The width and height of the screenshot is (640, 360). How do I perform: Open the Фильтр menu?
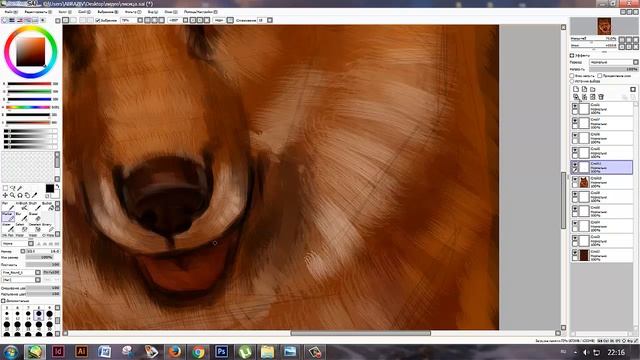133,12
